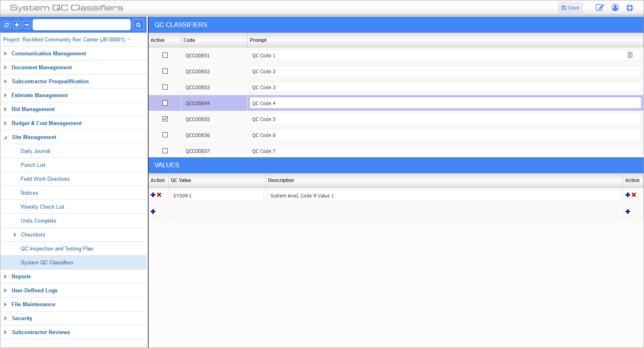Click the QC Code 2 prompt field
The image size is (644, 348).
[x=445, y=71]
